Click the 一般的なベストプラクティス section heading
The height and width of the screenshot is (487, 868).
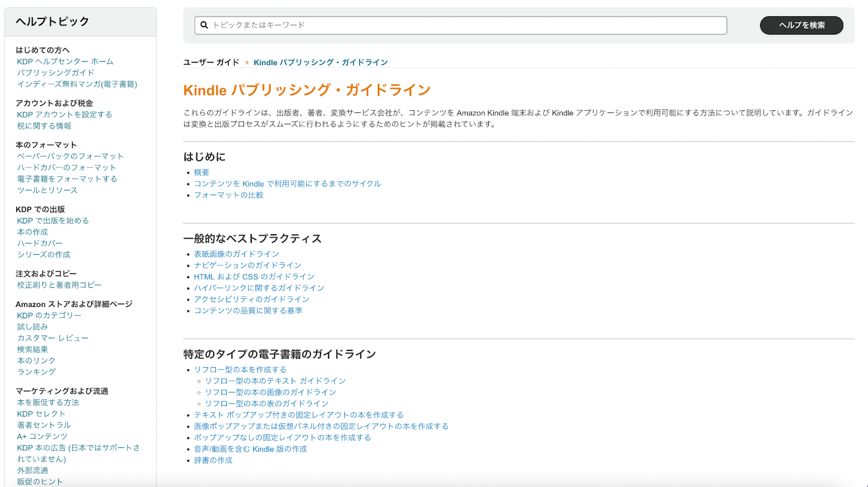click(253, 239)
